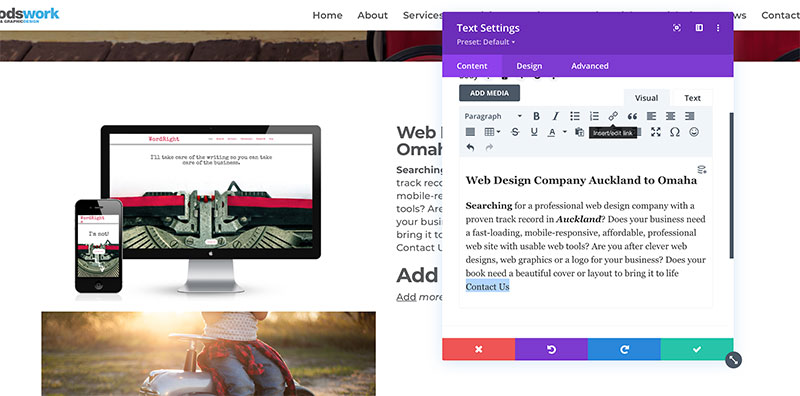Switch to the Visual editor tab
Screen dimensions: 800x396
coord(646,98)
